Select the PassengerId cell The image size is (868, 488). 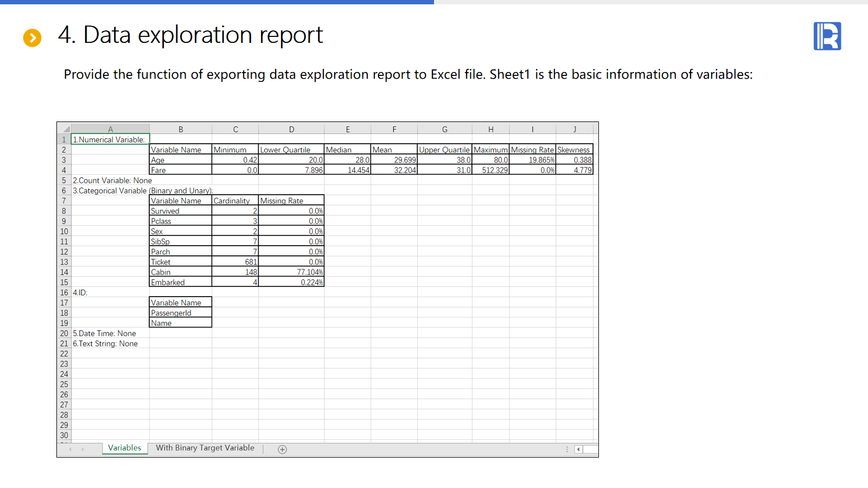(x=180, y=313)
